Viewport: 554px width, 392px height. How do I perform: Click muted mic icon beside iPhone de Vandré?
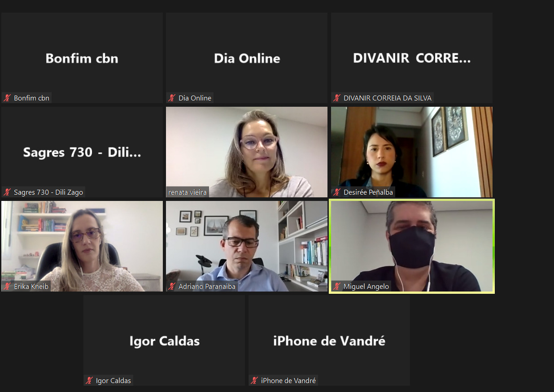(254, 380)
